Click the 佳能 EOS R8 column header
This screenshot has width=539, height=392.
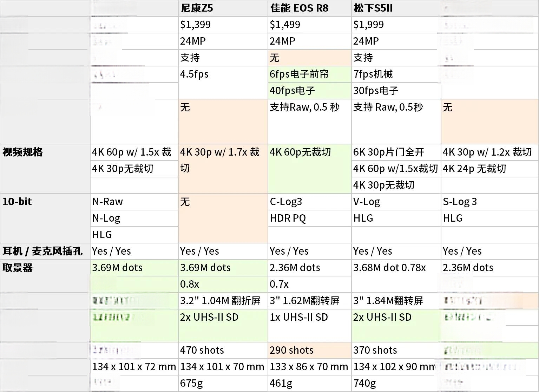[309, 8]
